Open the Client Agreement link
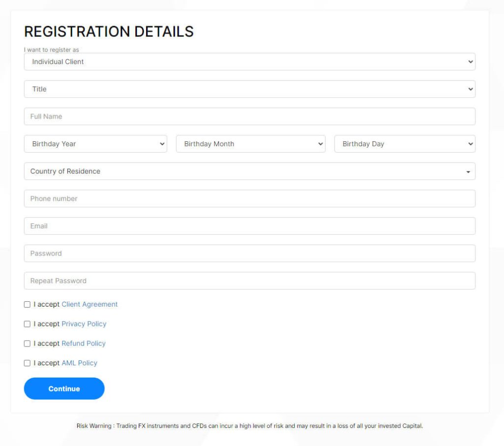The height and width of the screenshot is (446, 504). [x=90, y=304]
